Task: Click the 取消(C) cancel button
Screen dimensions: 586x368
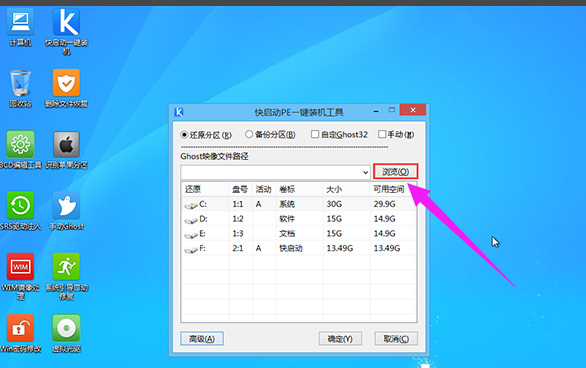Action: pos(396,338)
